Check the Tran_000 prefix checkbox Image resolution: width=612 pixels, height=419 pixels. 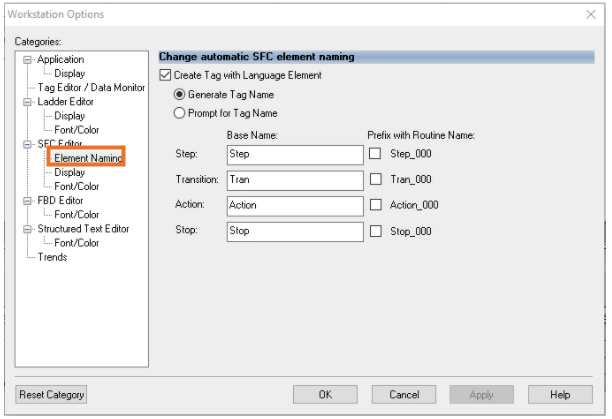(375, 180)
